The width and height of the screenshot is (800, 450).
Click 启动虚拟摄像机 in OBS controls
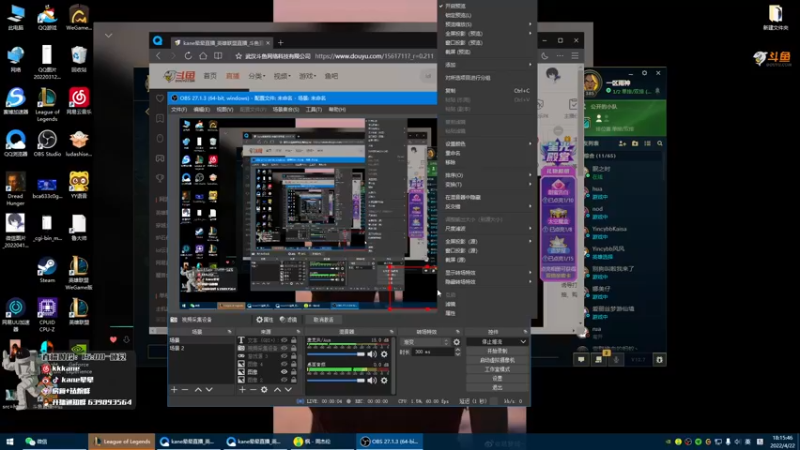[497, 360]
